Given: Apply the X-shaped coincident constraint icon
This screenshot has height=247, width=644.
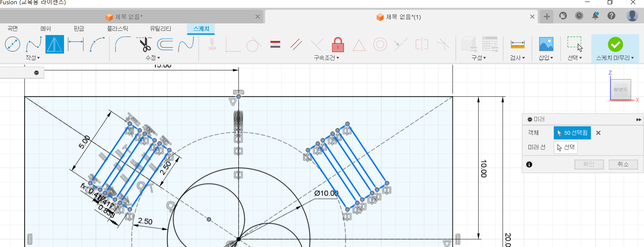Looking at the screenshot, I should pos(317,44).
